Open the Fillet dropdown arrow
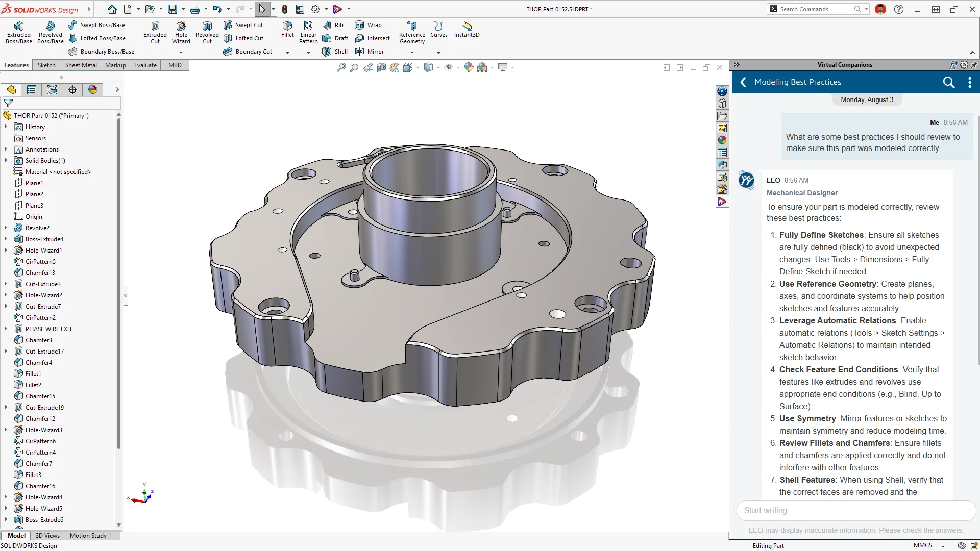 [287, 53]
